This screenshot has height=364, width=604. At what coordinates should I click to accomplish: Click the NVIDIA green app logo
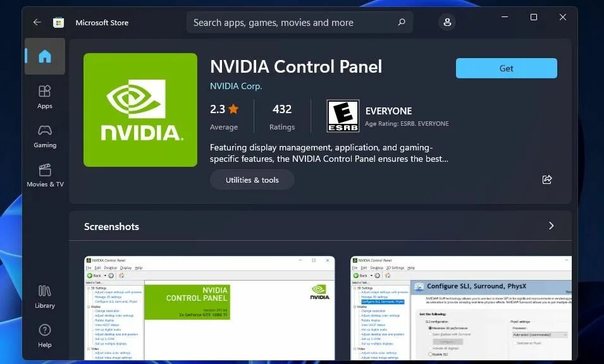pyautogui.click(x=140, y=110)
